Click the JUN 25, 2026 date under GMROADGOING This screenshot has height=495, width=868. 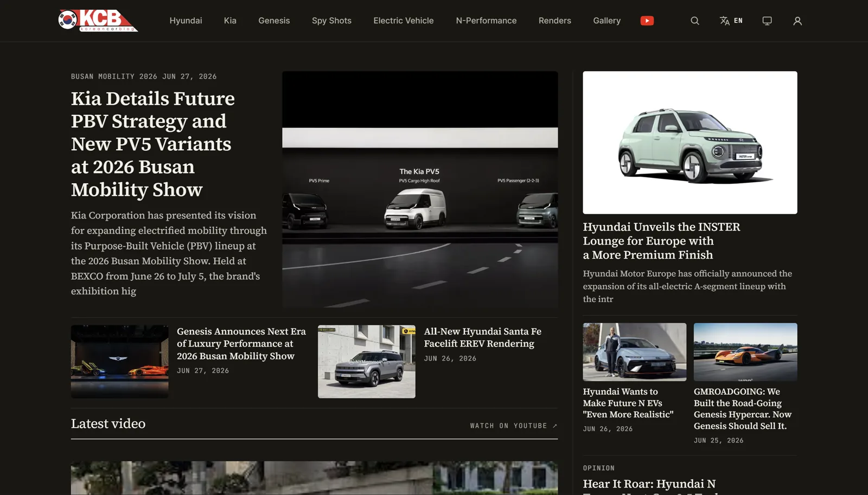point(718,440)
